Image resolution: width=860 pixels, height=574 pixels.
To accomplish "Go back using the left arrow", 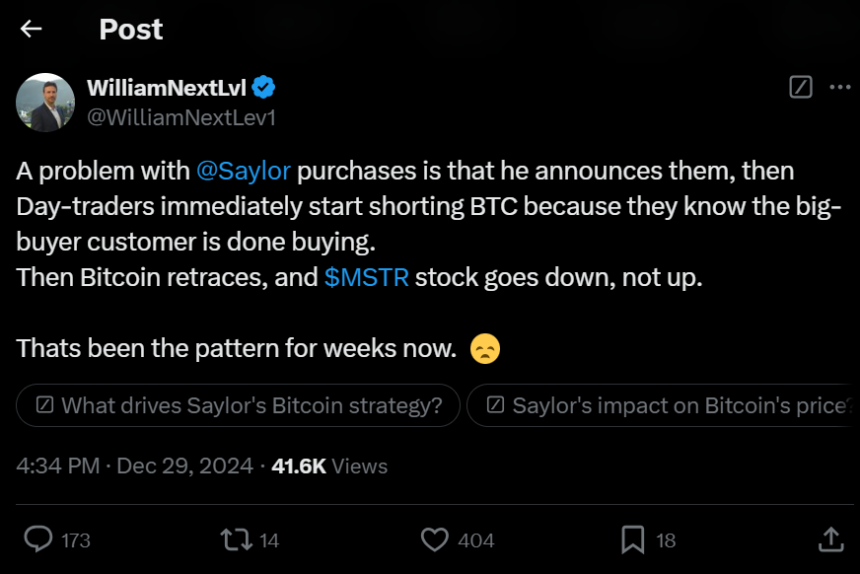I will coord(31,29).
